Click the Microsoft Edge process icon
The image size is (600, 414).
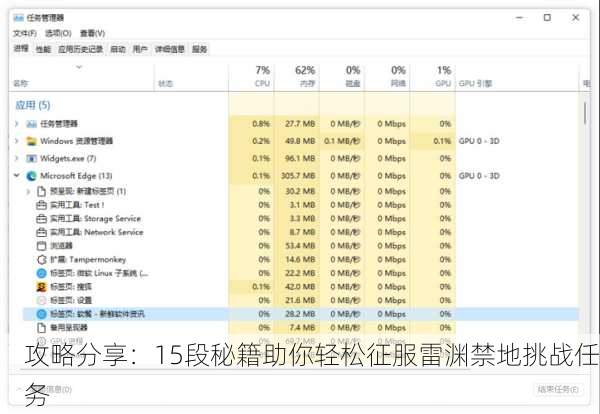click(31, 176)
